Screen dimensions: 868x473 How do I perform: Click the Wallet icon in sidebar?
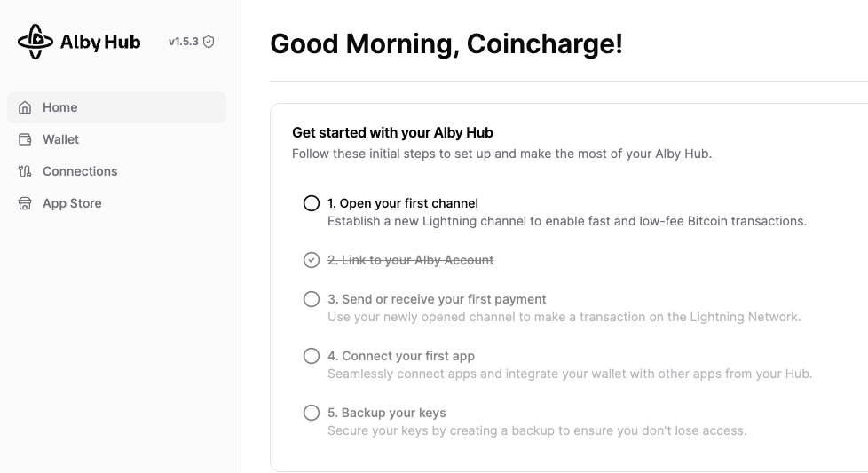pos(25,139)
